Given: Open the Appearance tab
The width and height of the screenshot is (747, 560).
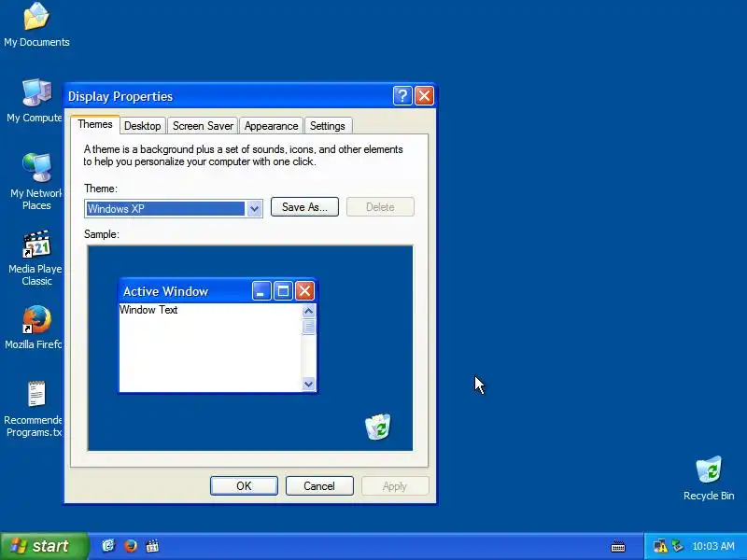Looking at the screenshot, I should [x=271, y=126].
